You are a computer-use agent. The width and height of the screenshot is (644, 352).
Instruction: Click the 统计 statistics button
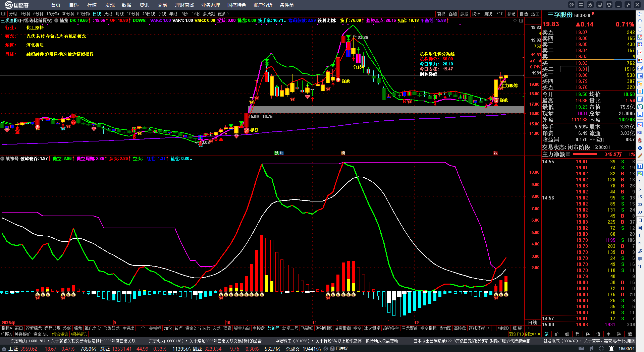(x=476, y=14)
